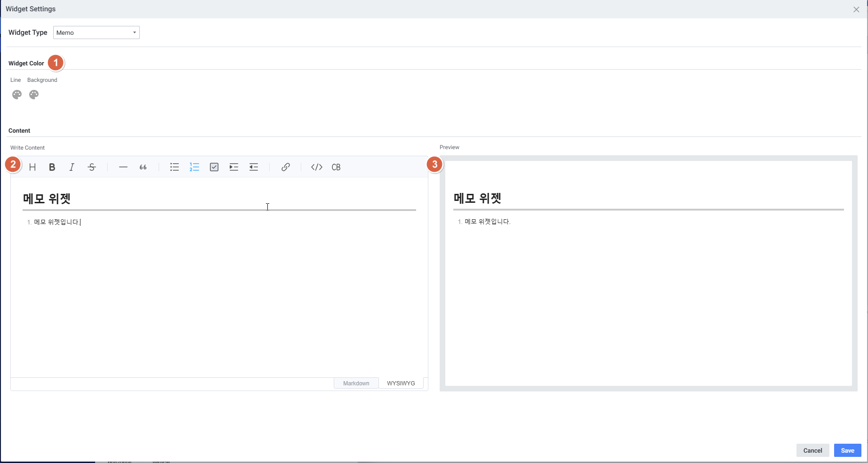
Task: Apply strikethrough formatting
Action: (92, 167)
